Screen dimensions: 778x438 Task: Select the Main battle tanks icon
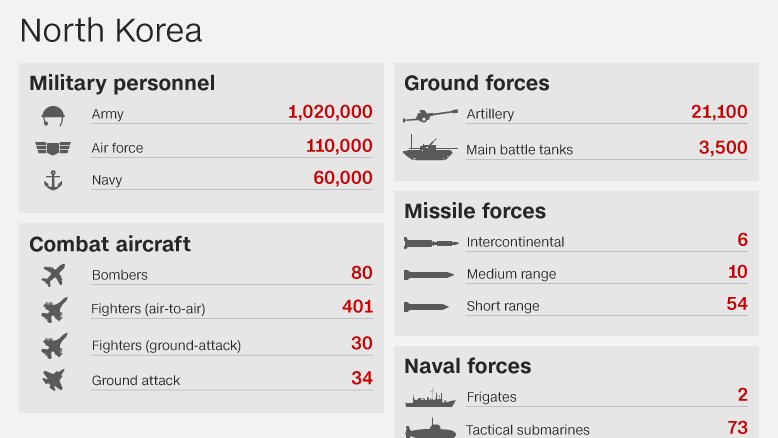click(430, 147)
